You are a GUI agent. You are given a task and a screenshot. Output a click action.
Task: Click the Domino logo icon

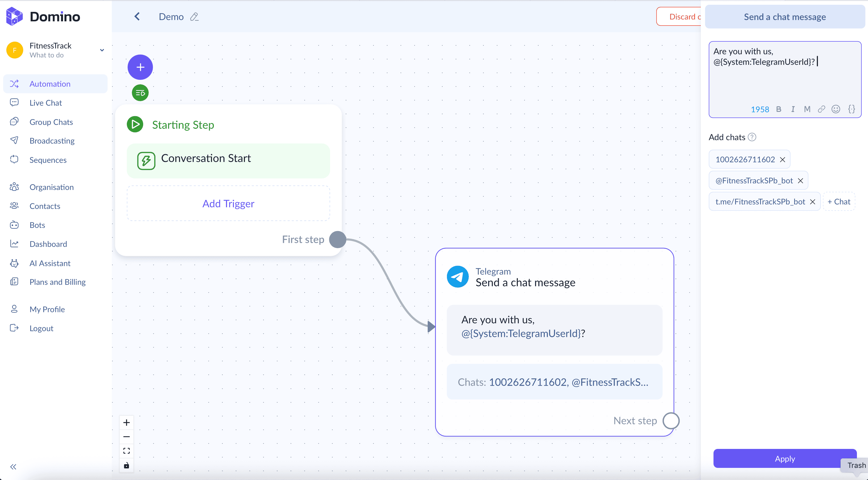[x=15, y=16]
